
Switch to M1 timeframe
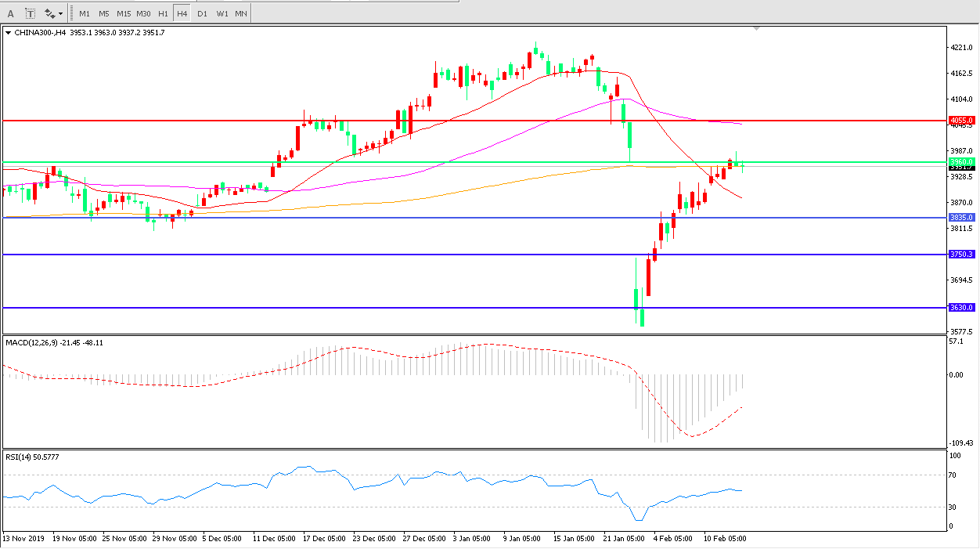point(85,13)
